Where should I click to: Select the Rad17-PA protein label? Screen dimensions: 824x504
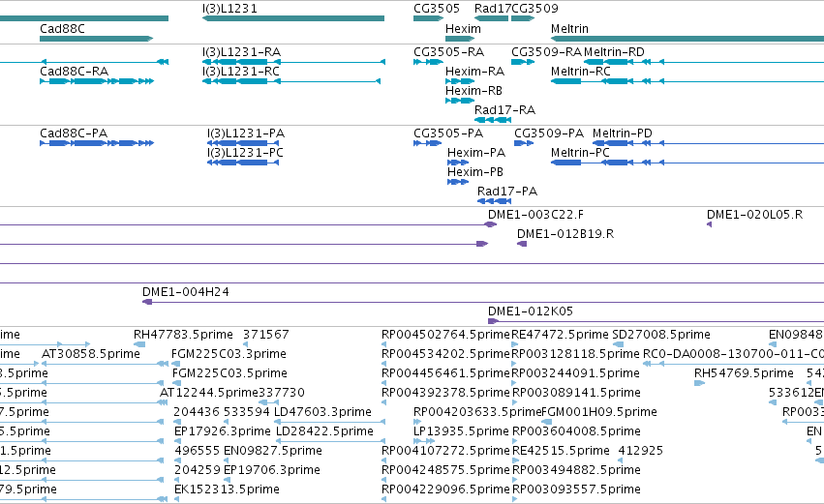click(x=507, y=192)
